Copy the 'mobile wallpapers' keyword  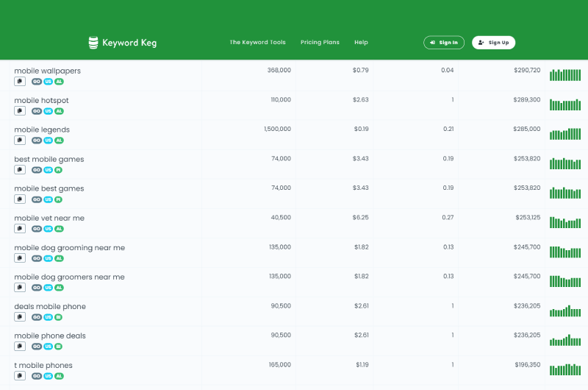pyautogui.click(x=20, y=82)
